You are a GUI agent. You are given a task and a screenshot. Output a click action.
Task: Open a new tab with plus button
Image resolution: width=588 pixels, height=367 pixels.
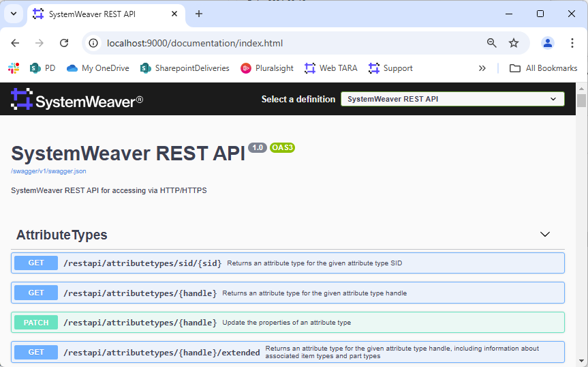click(199, 14)
